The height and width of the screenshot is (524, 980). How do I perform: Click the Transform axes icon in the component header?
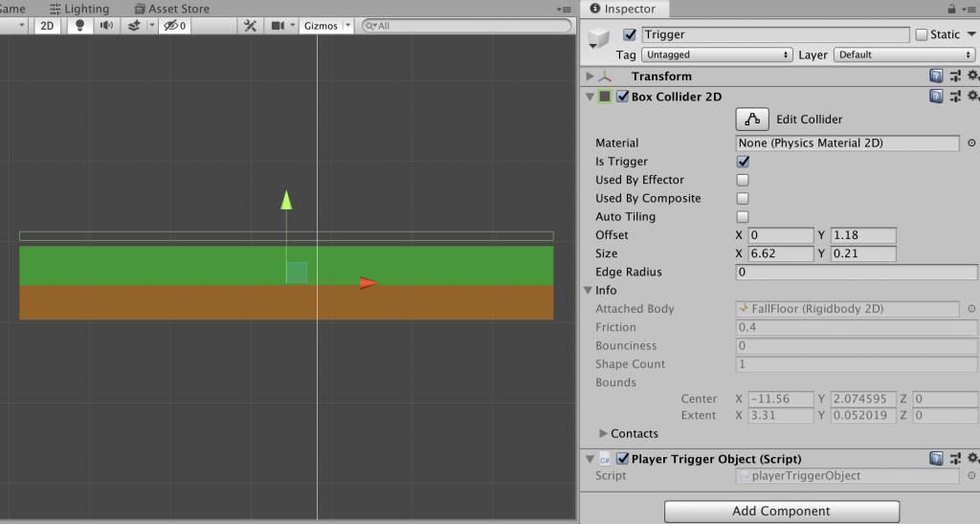[605, 76]
